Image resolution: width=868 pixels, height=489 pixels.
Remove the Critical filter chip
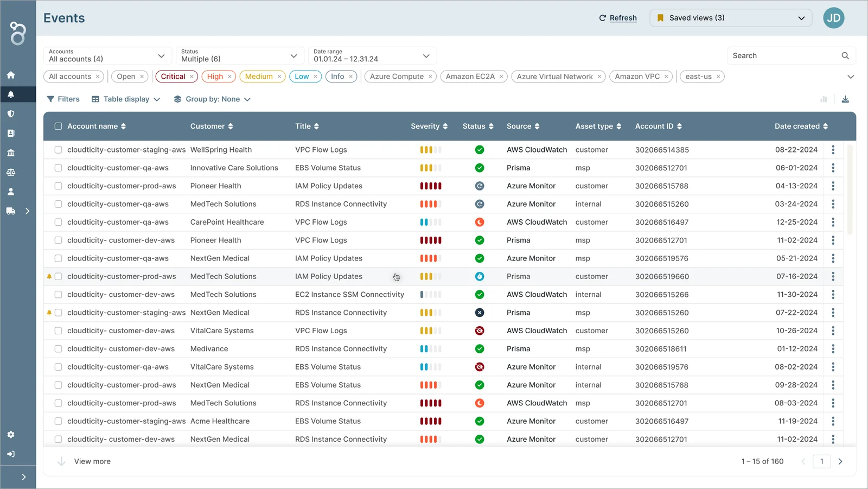pyautogui.click(x=192, y=77)
